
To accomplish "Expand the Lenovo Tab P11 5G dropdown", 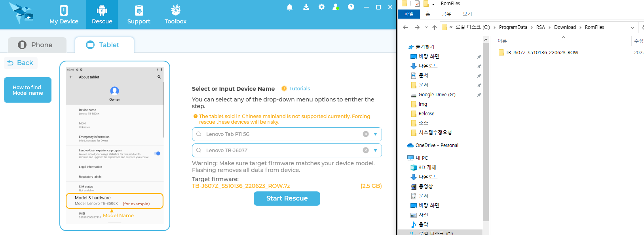I will 375,134.
